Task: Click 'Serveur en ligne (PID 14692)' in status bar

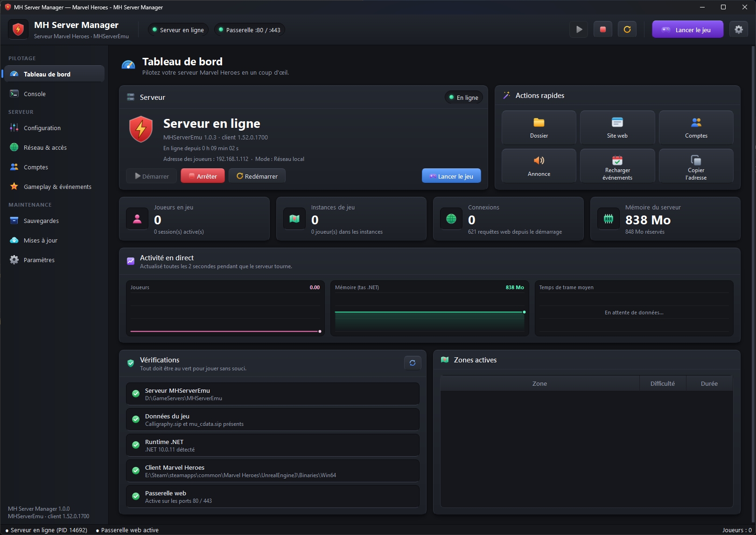Action: tap(46, 530)
